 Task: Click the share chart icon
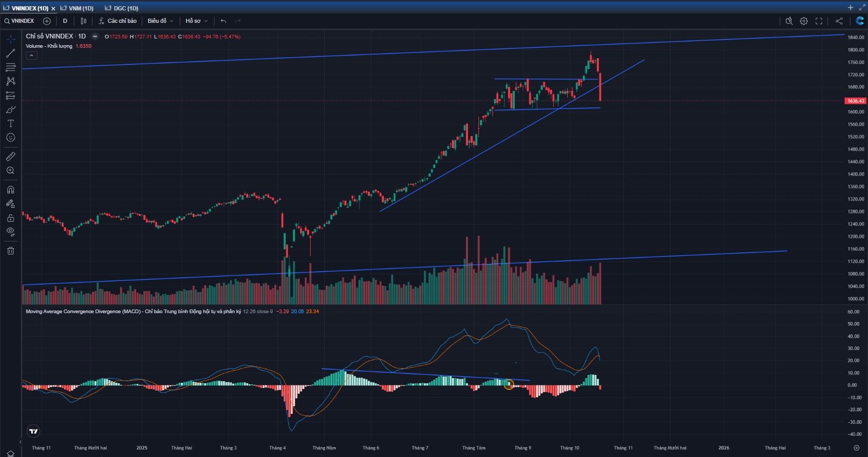point(839,21)
